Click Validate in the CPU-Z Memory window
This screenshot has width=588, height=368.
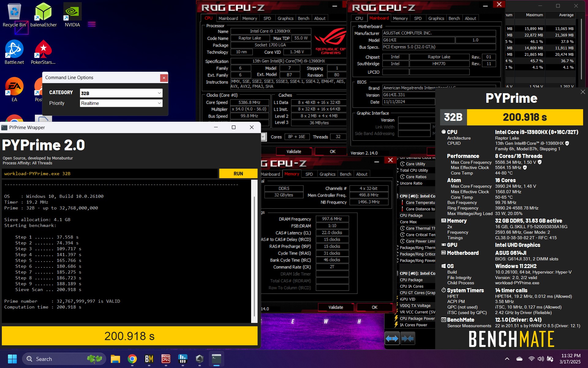click(x=336, y=307)
